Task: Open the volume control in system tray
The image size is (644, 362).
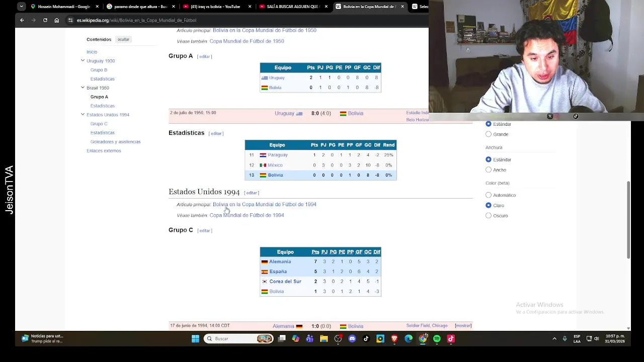Action: [x=596, y=339]
